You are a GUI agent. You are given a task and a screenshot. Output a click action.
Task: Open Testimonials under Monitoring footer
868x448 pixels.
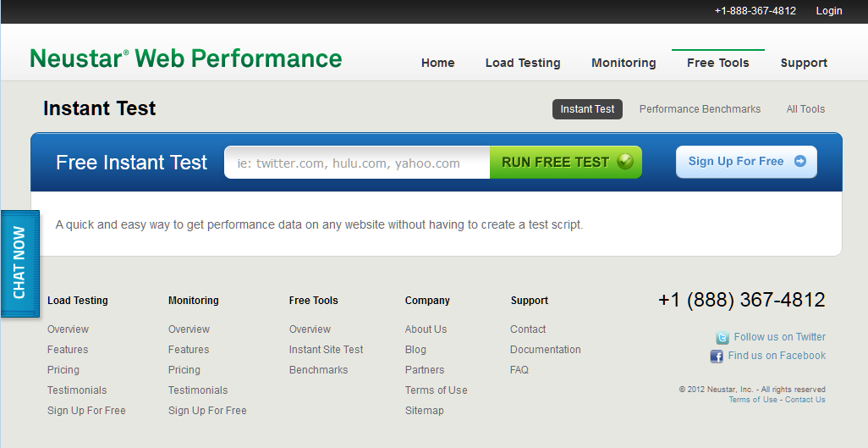point(198,390)
